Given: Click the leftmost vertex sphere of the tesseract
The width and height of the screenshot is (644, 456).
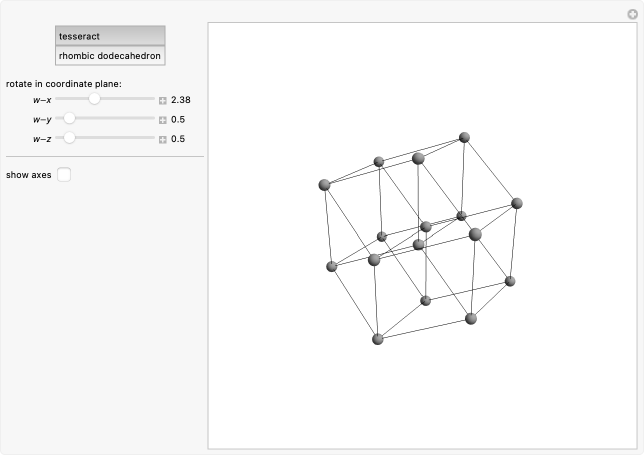Looking at the screenshot, I should (324, 185).
